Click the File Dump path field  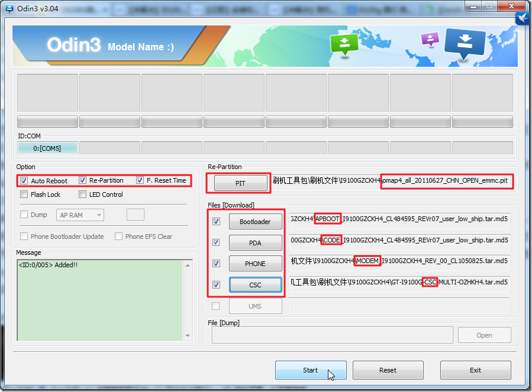click(x=332, y=335)
